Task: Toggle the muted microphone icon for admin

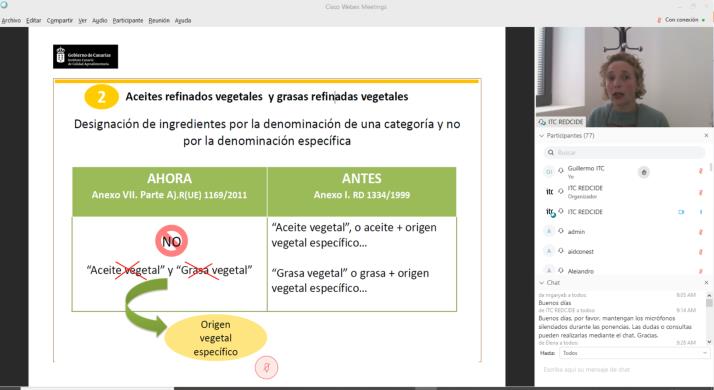Action: coord(700,232)
